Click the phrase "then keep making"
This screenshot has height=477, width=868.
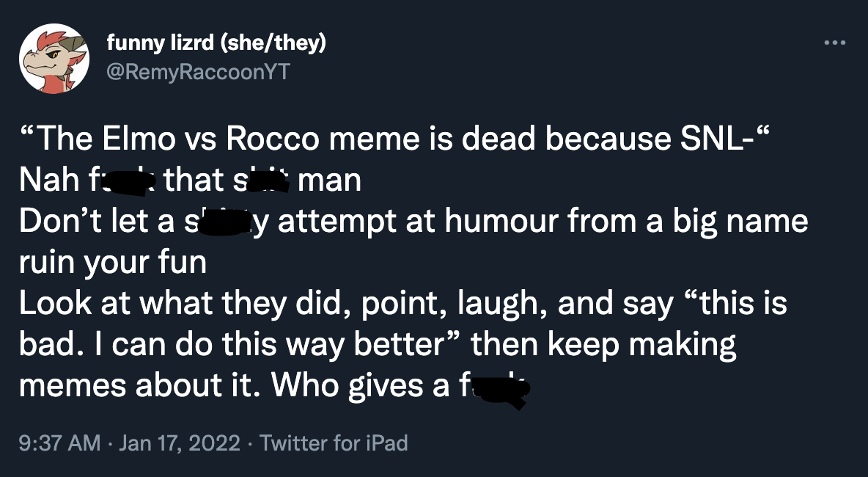[x=603, y=344]
